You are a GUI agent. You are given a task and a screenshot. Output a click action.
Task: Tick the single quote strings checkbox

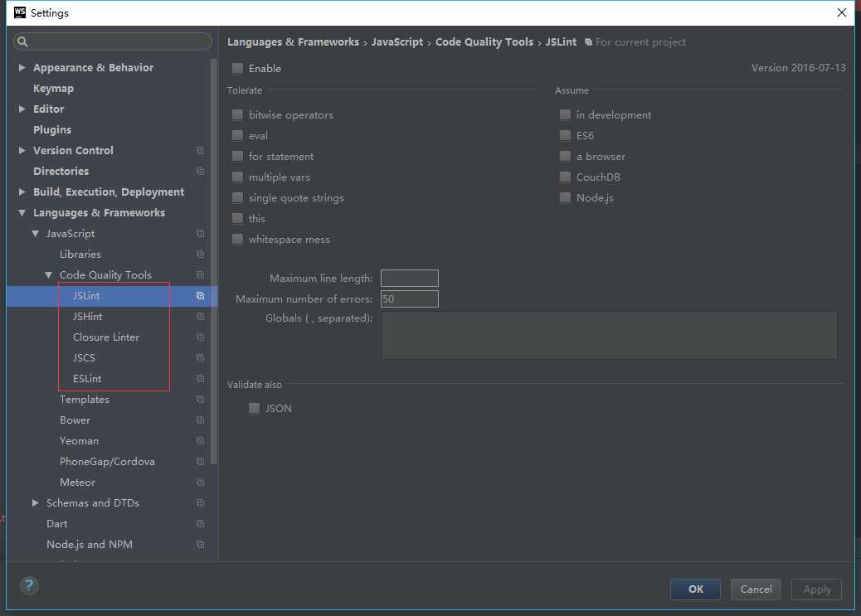(237, 197)
